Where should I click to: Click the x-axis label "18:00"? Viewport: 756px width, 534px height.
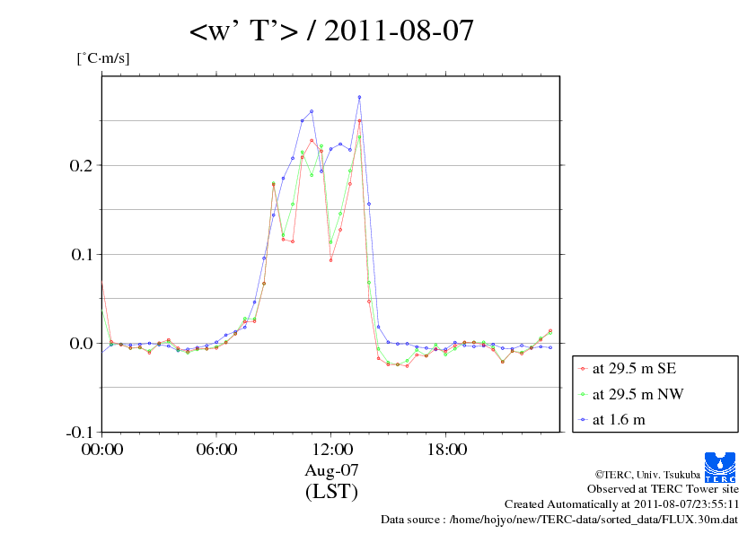447,449
